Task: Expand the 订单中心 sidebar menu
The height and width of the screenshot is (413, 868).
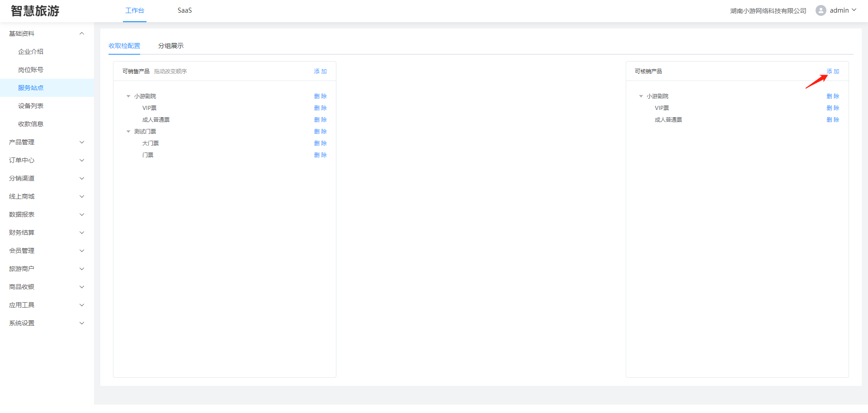Action: [x=45, y=160]
